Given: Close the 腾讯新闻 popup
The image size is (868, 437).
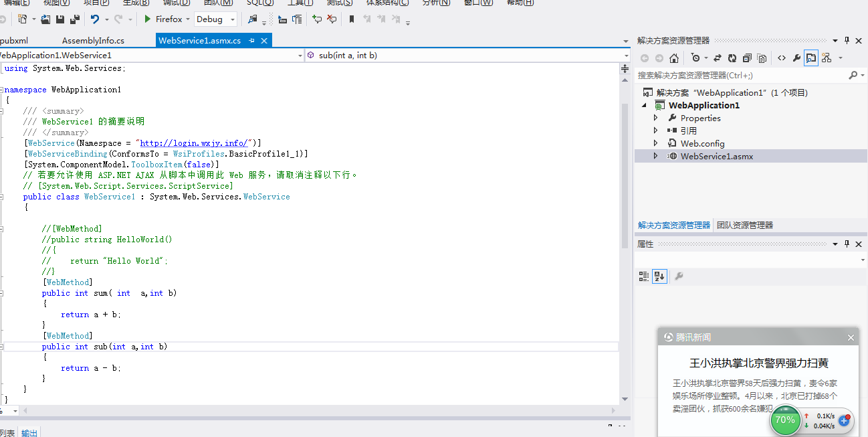Looking at the screenshot, I should [x=851, y=338].
